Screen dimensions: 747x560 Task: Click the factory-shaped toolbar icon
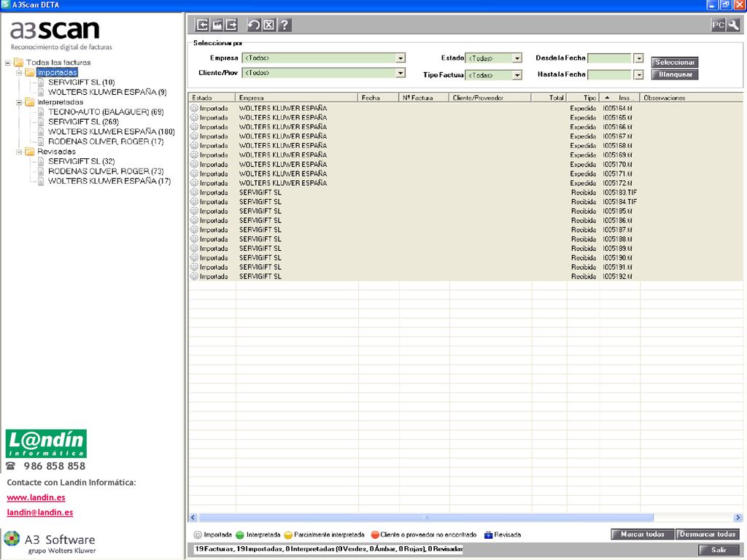tap(217, 25)
